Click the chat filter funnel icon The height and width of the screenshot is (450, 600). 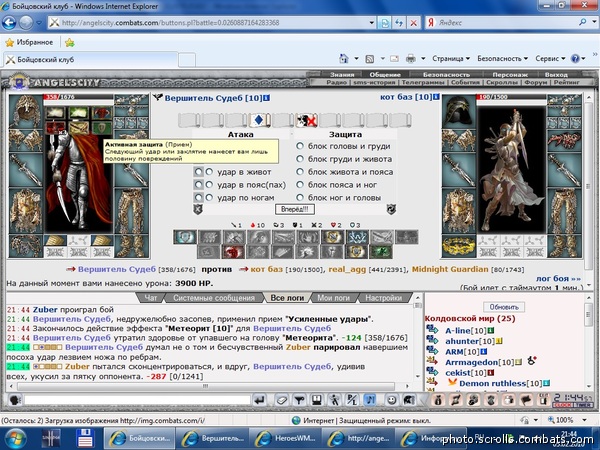299,400
